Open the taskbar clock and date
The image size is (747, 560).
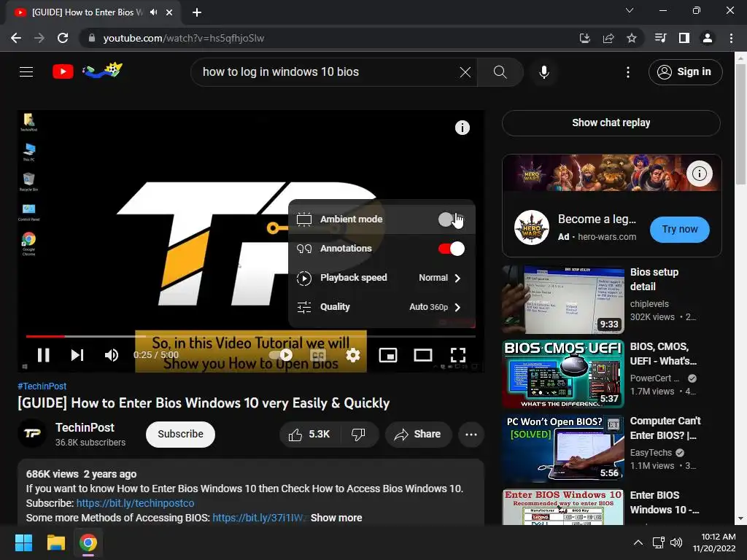pos(714,542)
